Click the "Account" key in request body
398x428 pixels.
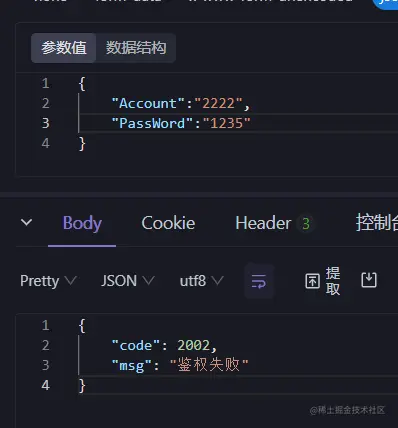[148, 103]
